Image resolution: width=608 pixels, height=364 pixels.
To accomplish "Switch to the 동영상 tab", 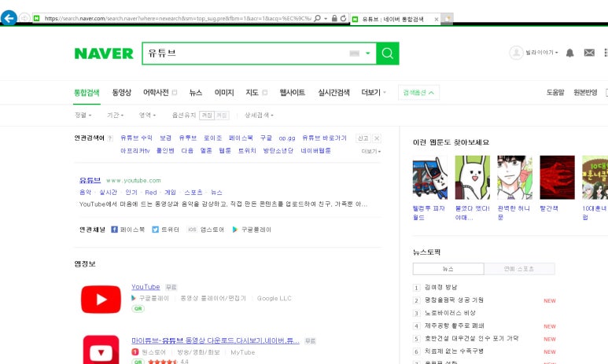I will (x=122, y=92).
